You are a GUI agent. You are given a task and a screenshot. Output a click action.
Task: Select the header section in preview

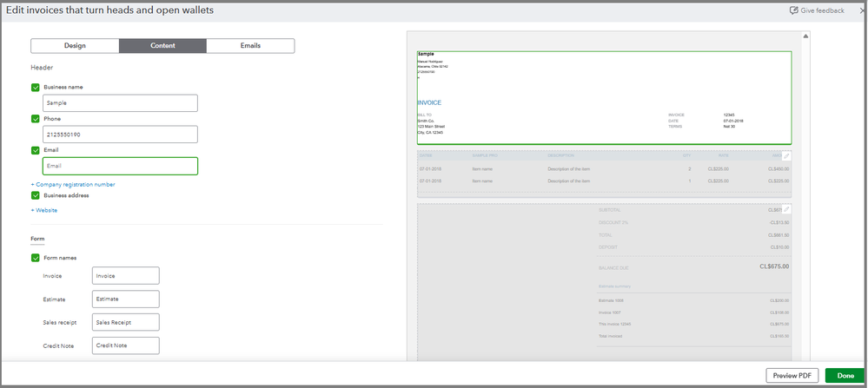coord(605,98)
